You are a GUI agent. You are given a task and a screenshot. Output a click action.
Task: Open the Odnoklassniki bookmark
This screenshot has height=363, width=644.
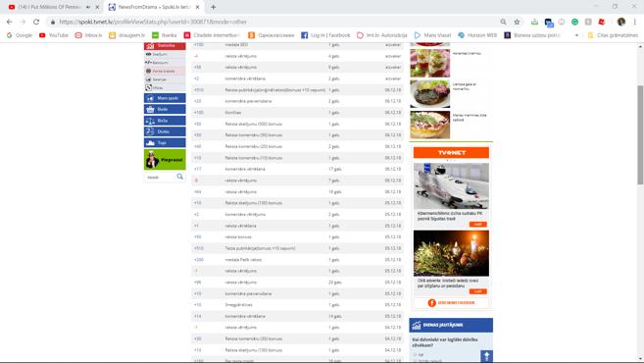tap(272, 35)
